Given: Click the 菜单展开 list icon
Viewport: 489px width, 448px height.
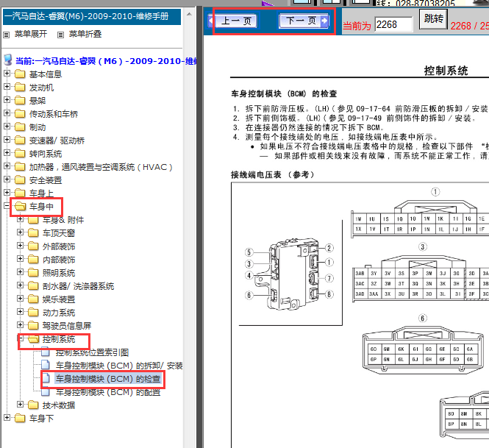Looking at the screenshot, I should (x=6, y=35).
